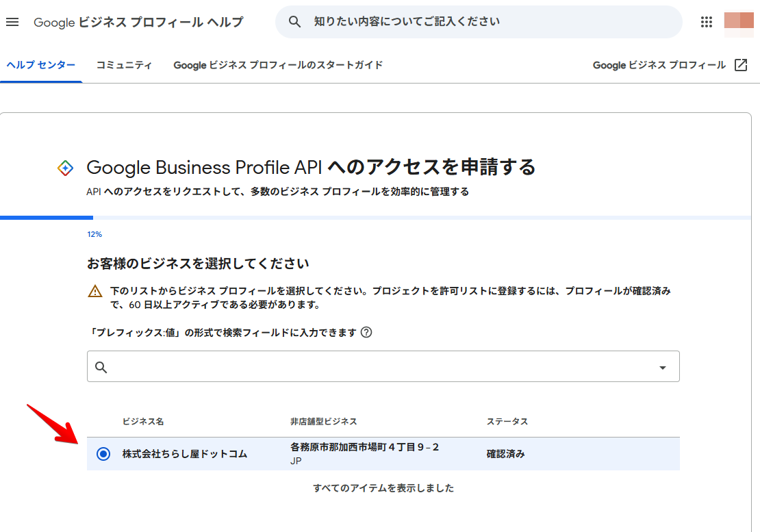The width and height of the screenshot is (760, 532).
Task: Click the 非店舗型ビジネス column header
Action: pos(323,422)
